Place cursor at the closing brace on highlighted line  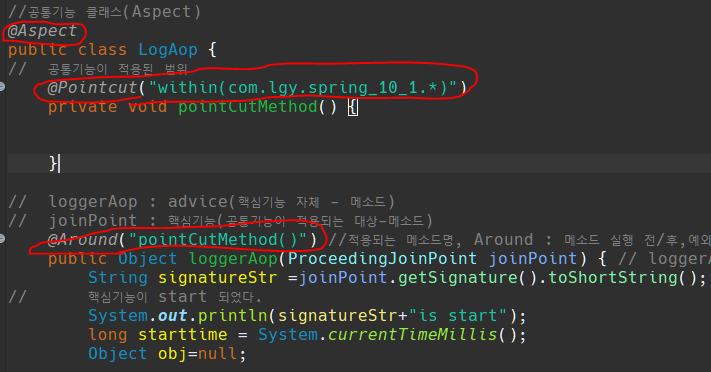[53, 163]
